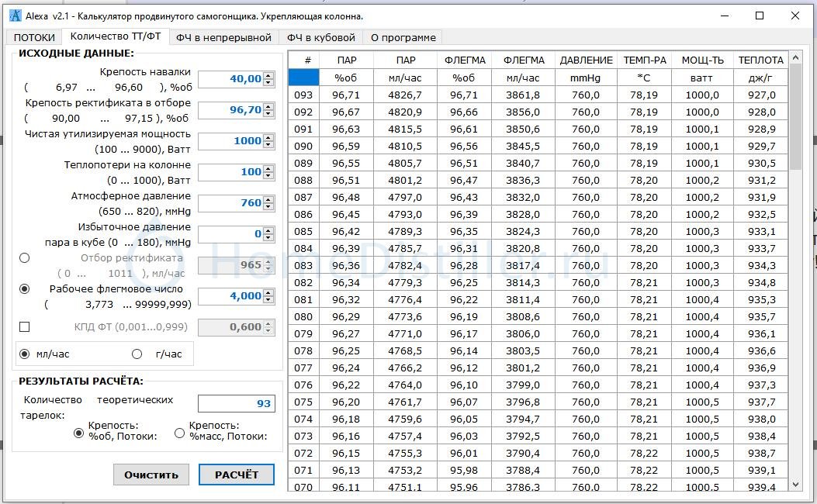The image size is (817, 504).
Task: Click heat value cell 927,0
Action: (761, 95)
